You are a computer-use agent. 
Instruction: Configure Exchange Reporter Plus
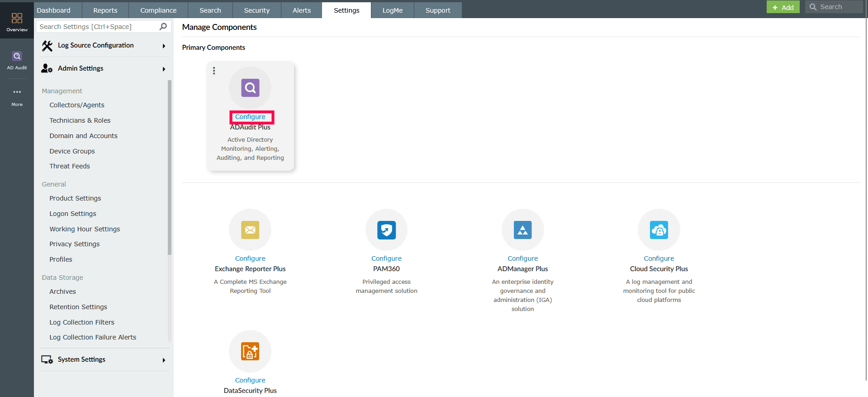coord(250,258)
